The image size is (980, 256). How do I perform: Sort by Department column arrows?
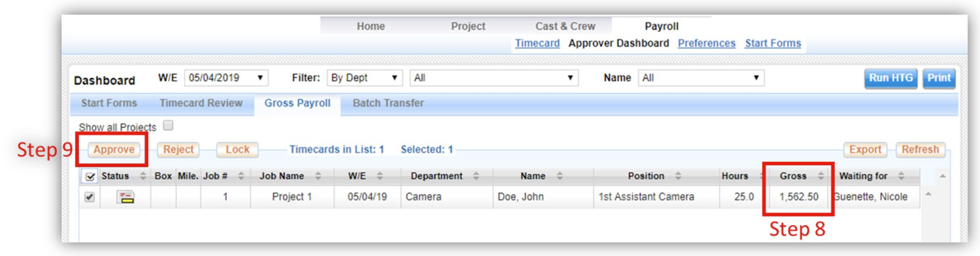(476, 176)
